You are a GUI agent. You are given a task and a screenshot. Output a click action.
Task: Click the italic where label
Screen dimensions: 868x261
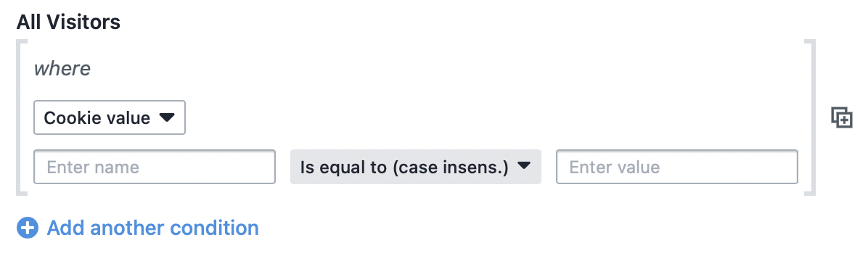point(62,69)
